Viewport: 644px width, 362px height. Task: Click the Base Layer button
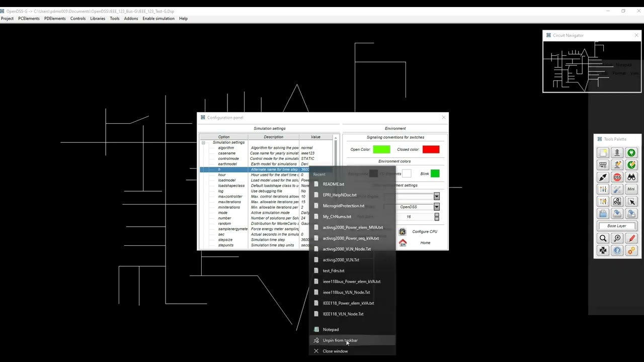[x=617, y=226]
